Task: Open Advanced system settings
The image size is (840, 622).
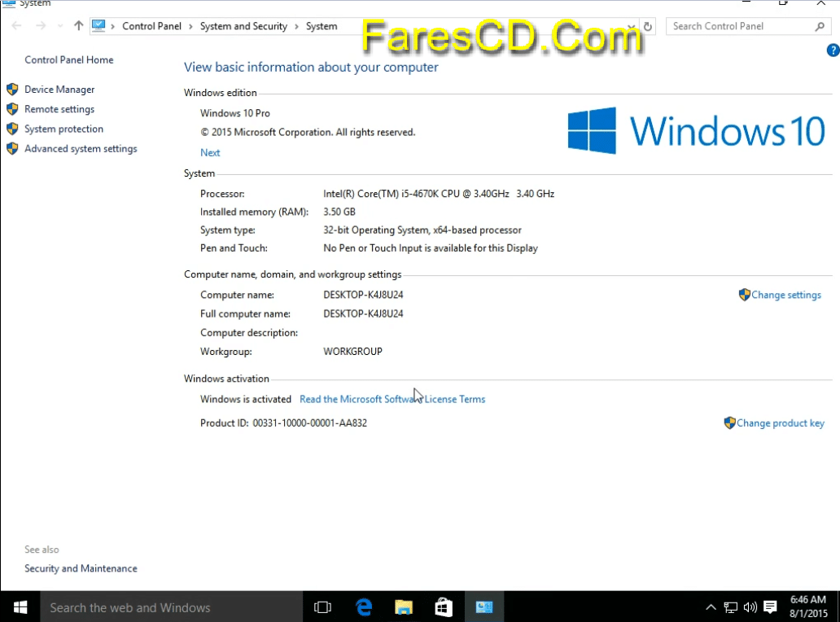Action: click(81, 149)
